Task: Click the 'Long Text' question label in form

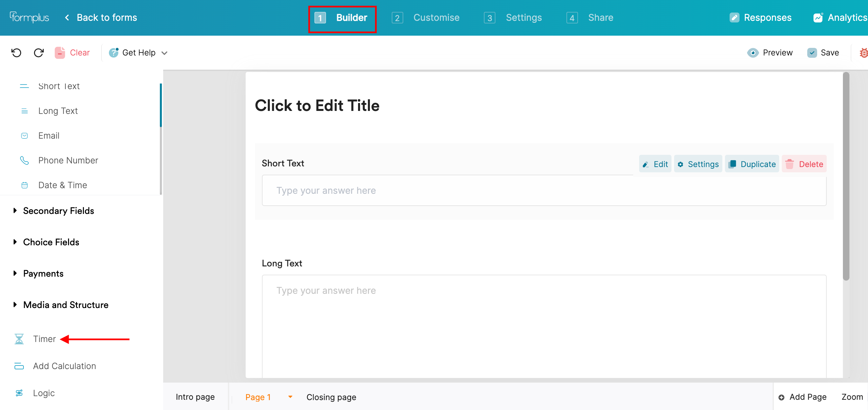Action: coord(282,263)
